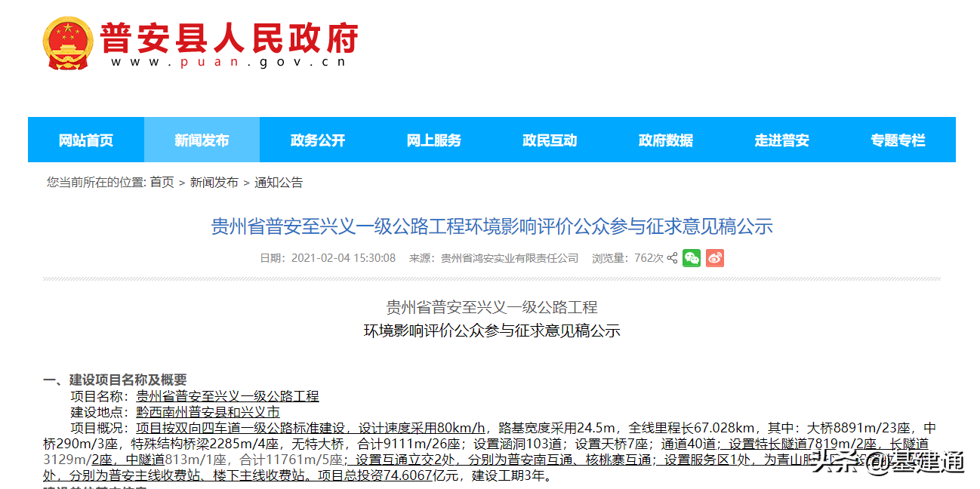Viewport: 980px width, 489px height.
Task: Open the 网站首页 menu item
Action: (86, 140)
